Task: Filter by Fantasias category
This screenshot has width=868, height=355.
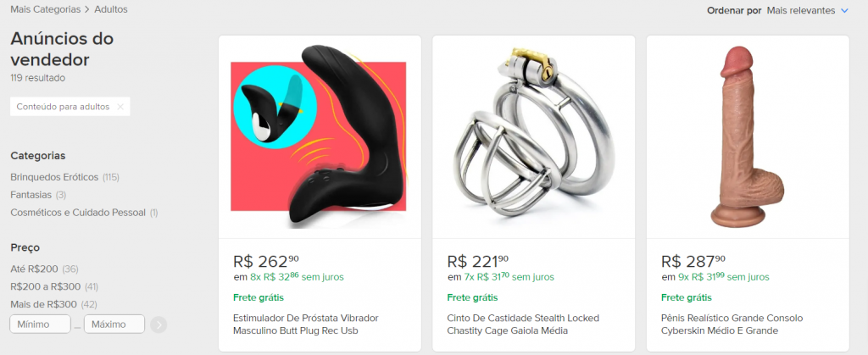Action: click(x=31, y=195)
